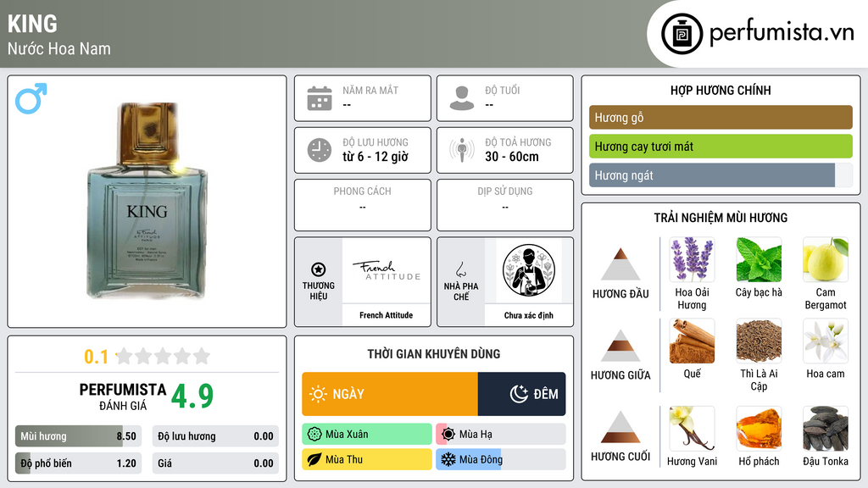Click the clock icon for Độ lưu hương

320,150
